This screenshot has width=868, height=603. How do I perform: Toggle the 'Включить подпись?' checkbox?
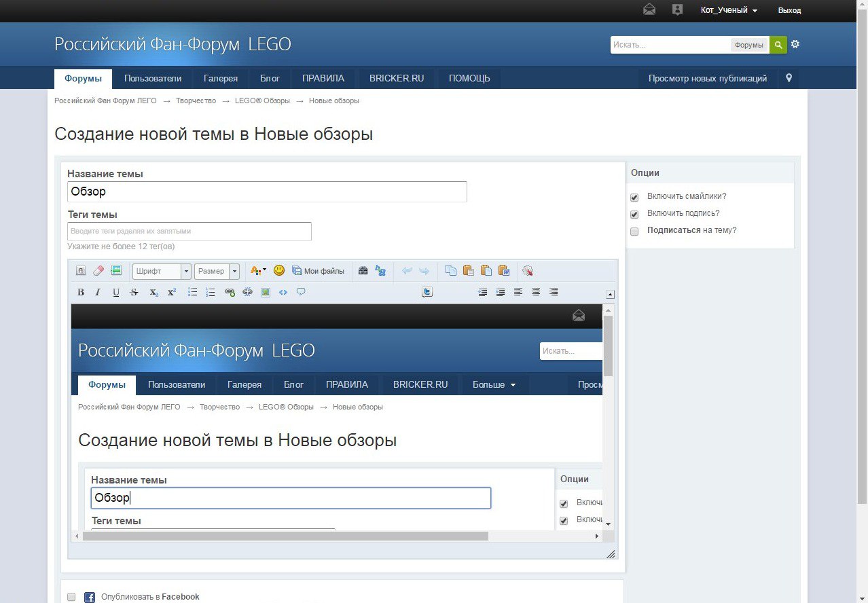(x=634, y=214)
